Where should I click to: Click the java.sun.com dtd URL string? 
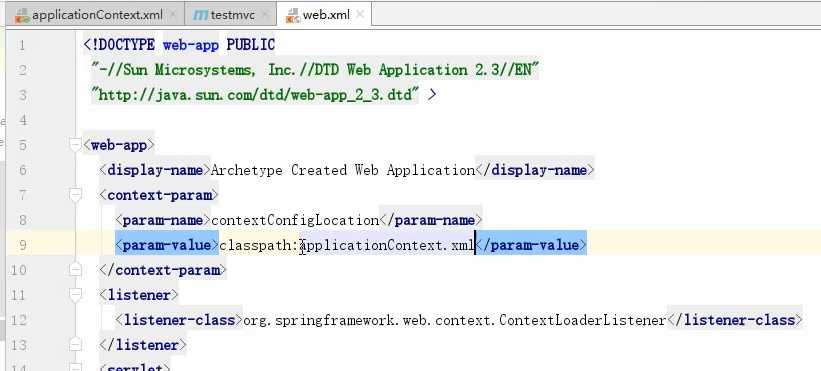pyautogui.click(x=256, y=95)
